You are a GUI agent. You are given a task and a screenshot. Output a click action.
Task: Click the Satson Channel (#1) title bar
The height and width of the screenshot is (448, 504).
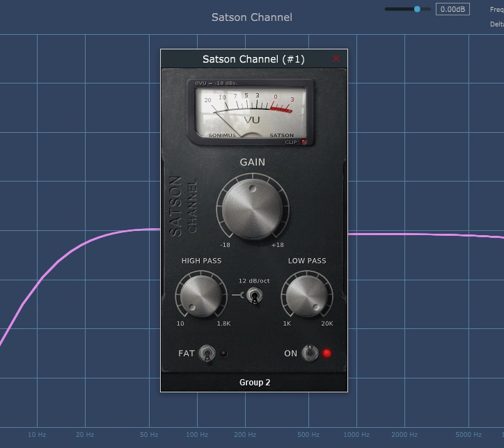tap(254, 58)
